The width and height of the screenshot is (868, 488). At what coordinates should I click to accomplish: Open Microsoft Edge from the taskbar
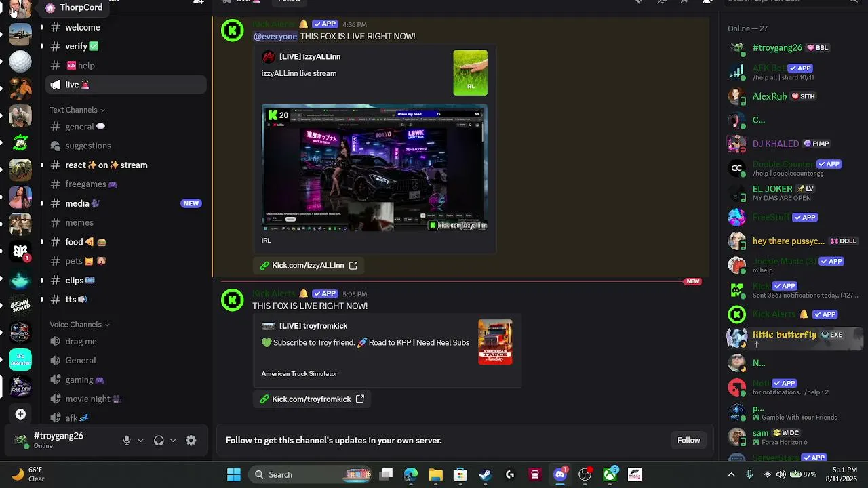click(411, 474)
